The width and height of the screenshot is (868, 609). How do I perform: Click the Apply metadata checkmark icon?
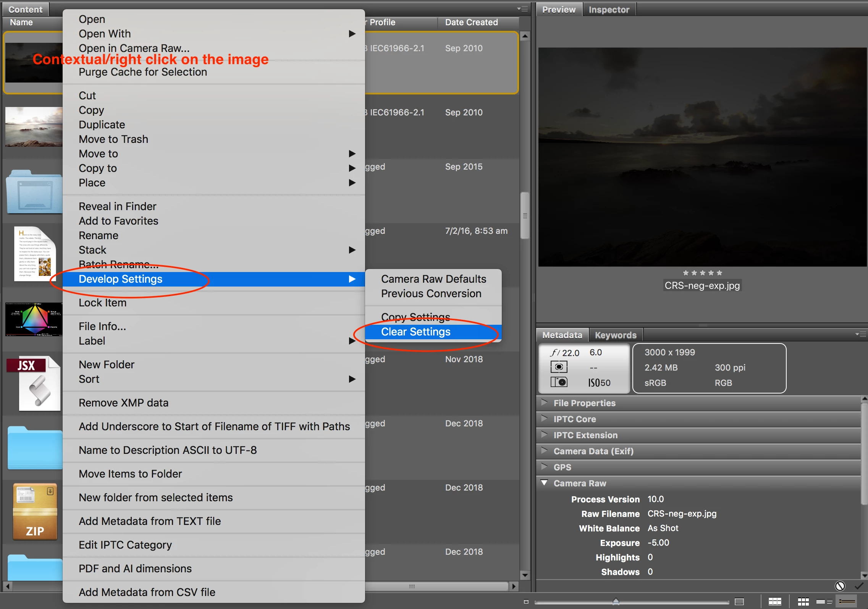pyautogui.click(x=859, y=586)
